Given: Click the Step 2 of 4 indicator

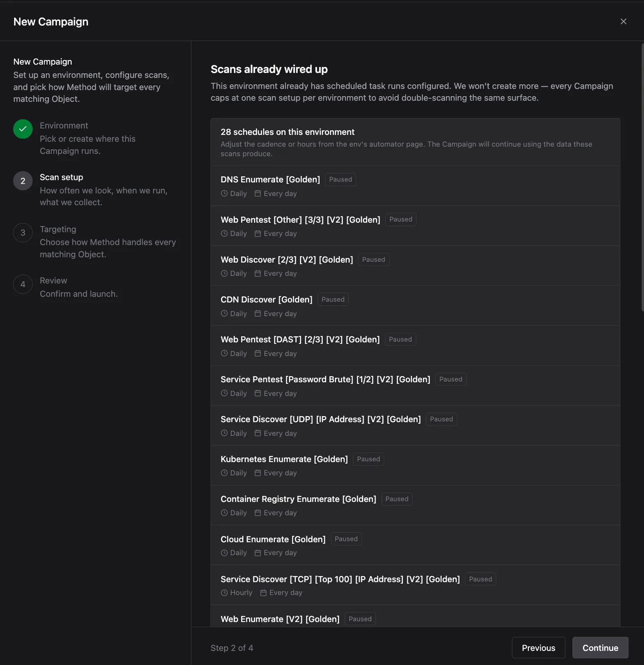Looking at the screenshot, I should (x=232, y=648).
